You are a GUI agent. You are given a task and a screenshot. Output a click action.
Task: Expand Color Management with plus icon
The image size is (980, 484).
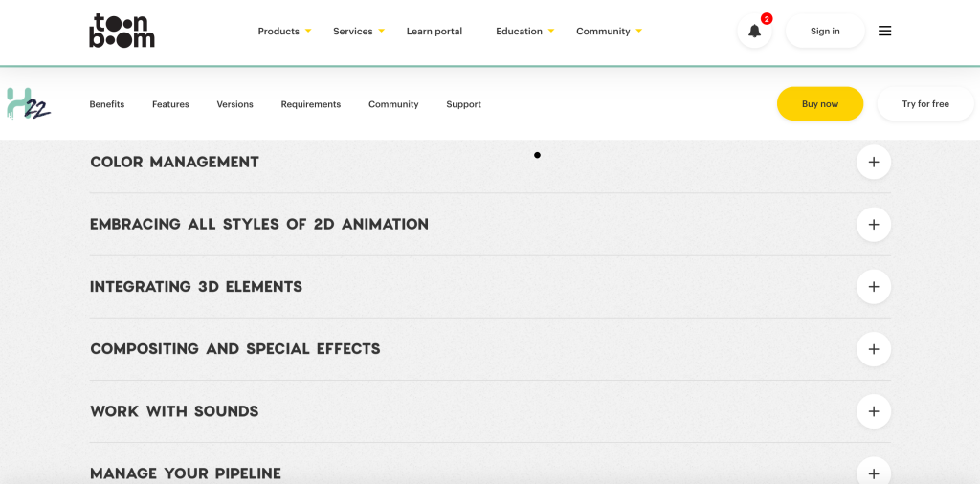click(873, 163)
